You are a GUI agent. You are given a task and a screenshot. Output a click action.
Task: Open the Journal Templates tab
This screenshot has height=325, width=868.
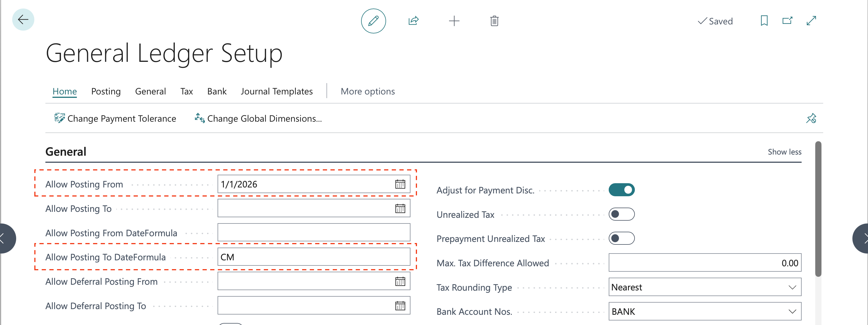tap(277, 91)
